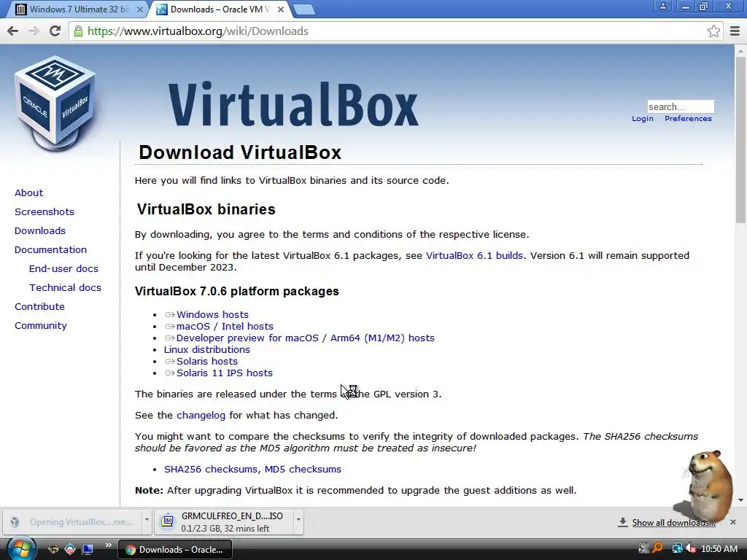Open Screenshots in the sidebar
Viewport: 747px width, 560px height.
(x=44, y=212)
